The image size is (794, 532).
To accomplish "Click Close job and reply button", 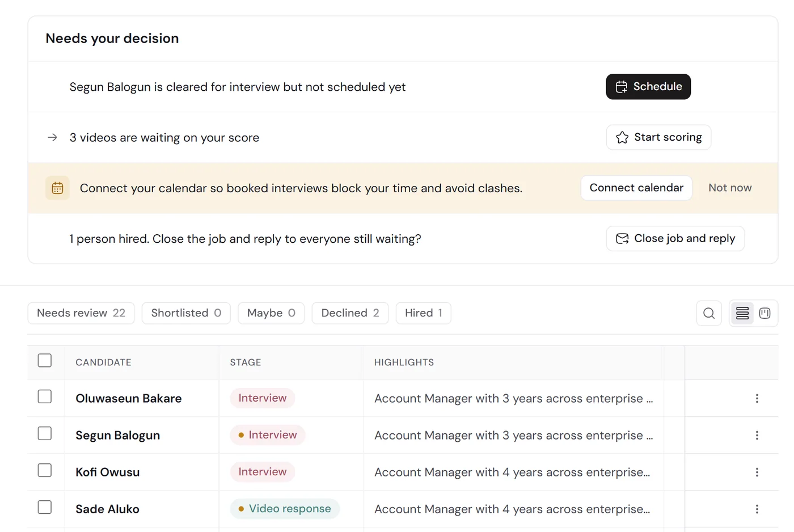I will click(675, 238).
